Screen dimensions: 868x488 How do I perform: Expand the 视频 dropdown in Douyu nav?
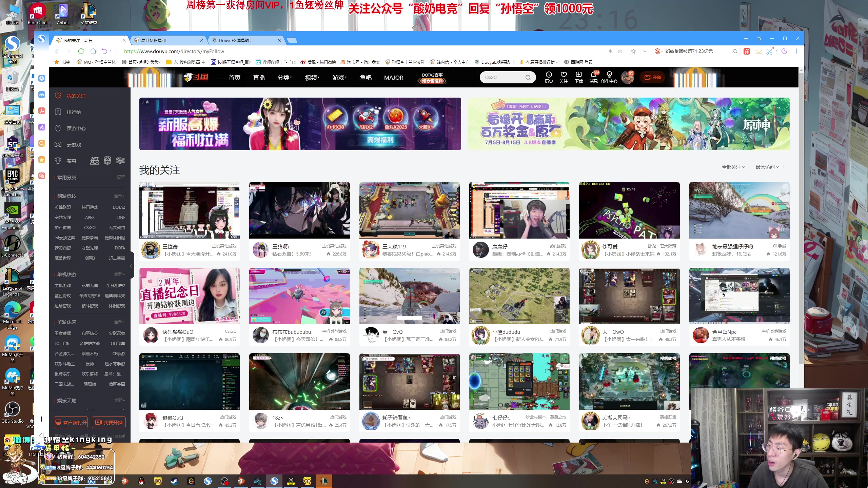[312, 78]
